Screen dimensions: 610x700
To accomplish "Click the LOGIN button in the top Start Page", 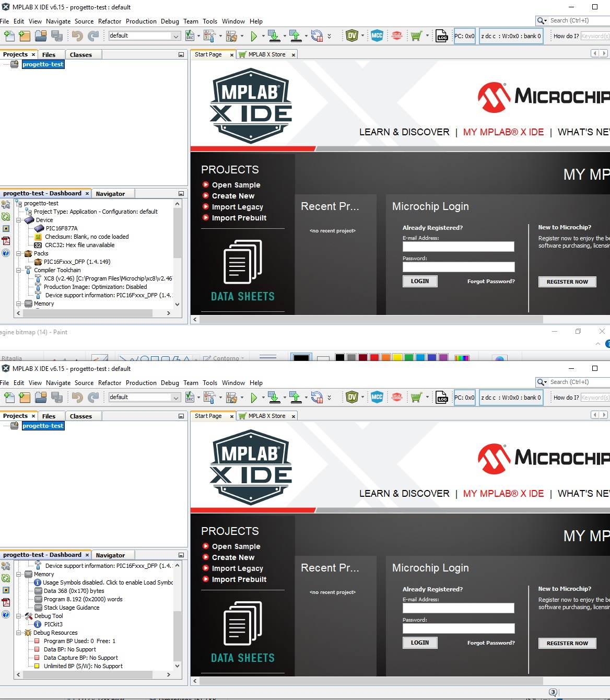I will [420, 281].
